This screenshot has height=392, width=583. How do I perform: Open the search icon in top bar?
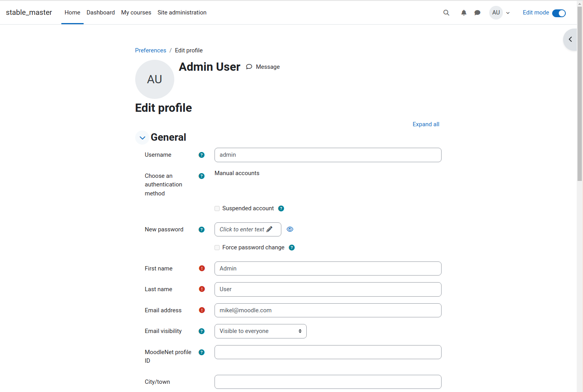[446, 13]
